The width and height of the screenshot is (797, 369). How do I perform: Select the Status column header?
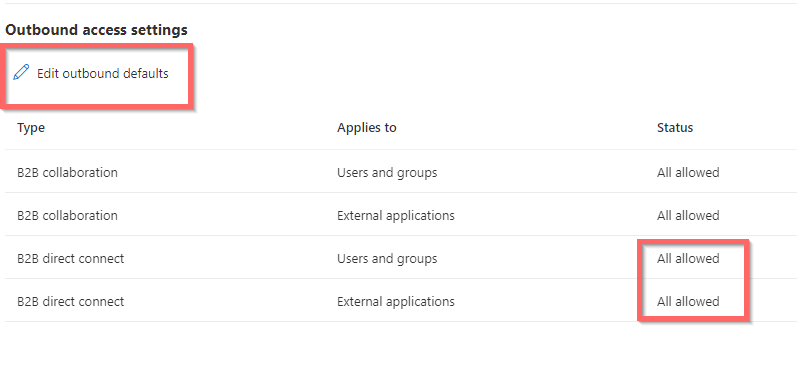(675, 127)
